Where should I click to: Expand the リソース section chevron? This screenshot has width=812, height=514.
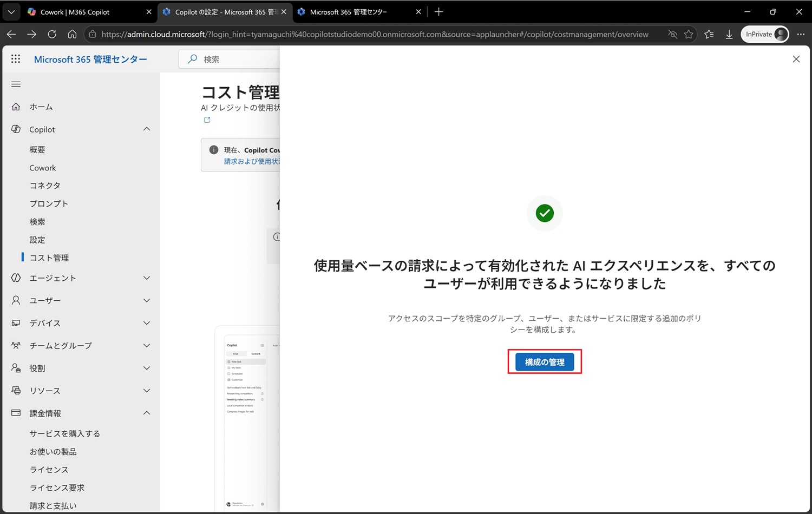[x=147, y=391]
